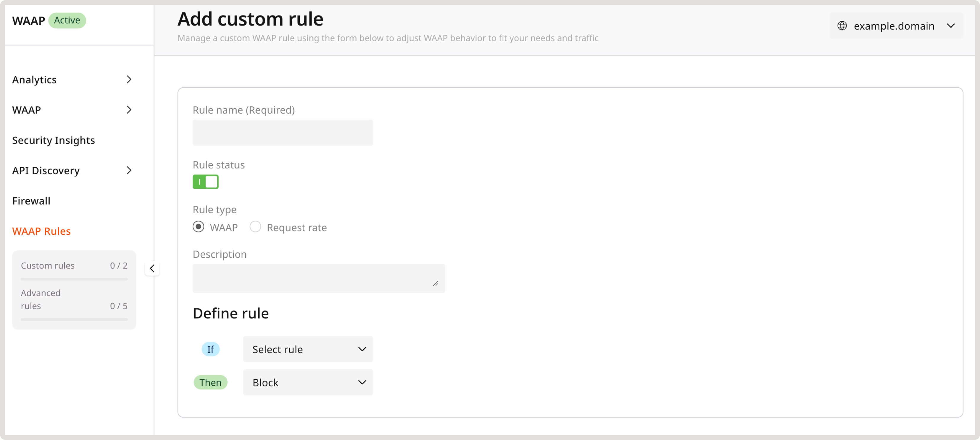Expand the WAAP sidebar section chevron
The height and width of the screenshot is (440, 980).
point(129,110)
